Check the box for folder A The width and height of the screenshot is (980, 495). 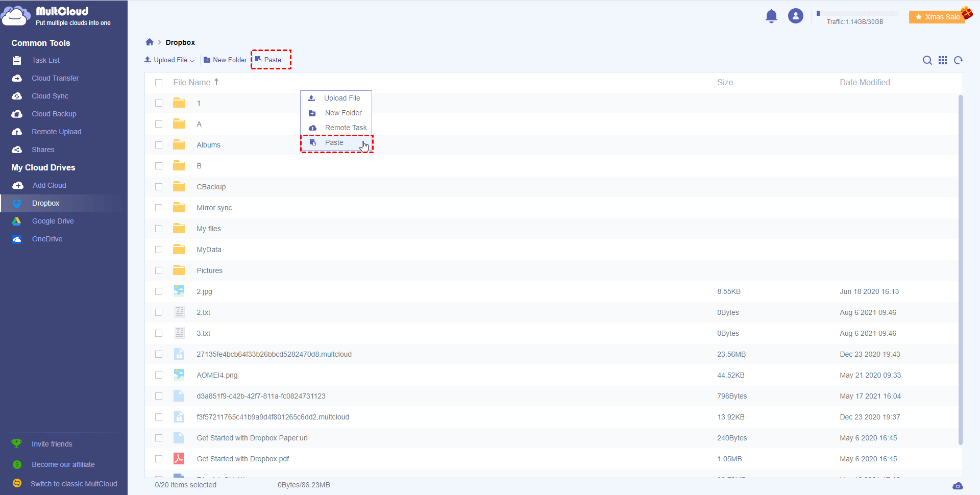[x=159, y=124]
